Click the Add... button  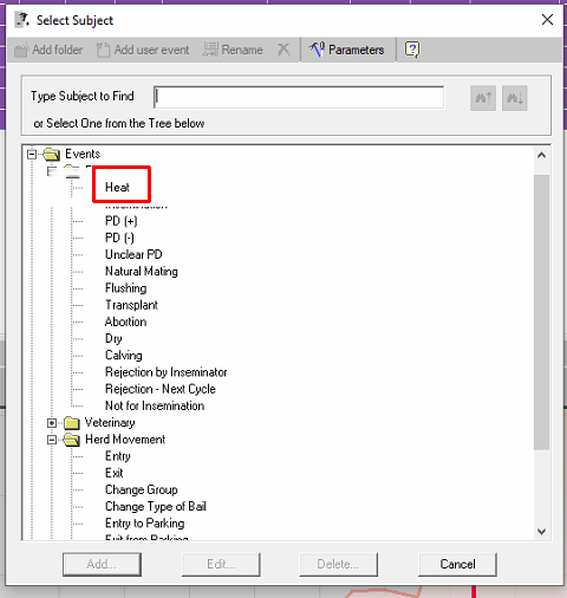102,564
